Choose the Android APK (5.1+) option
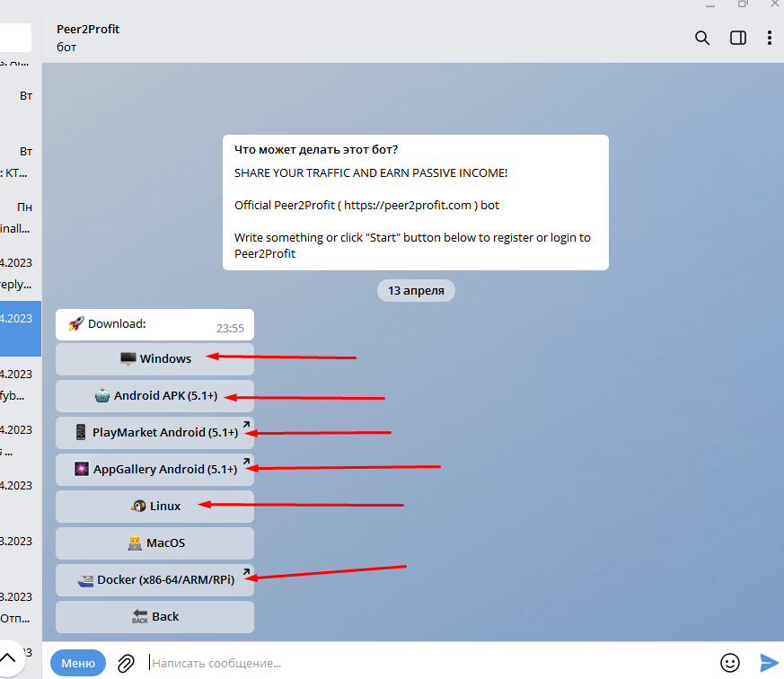The height and width of the screenshot is (679, 784). click(155, 396)
